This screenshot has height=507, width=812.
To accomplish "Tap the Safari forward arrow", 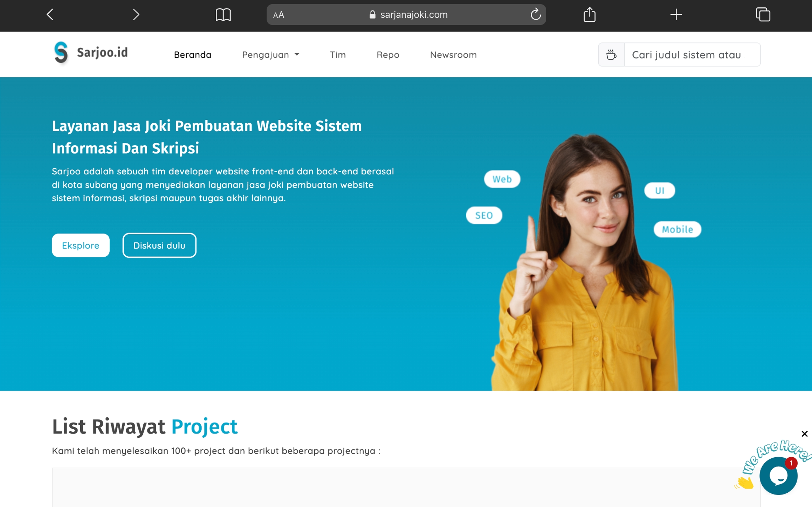I will (136, 15).
